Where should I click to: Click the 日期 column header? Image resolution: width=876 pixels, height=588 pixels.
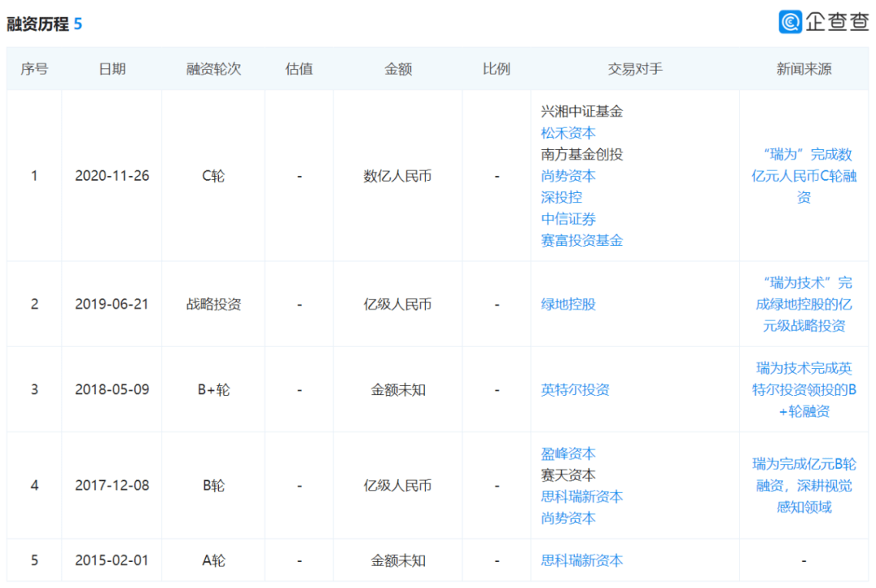coord(112,69)
